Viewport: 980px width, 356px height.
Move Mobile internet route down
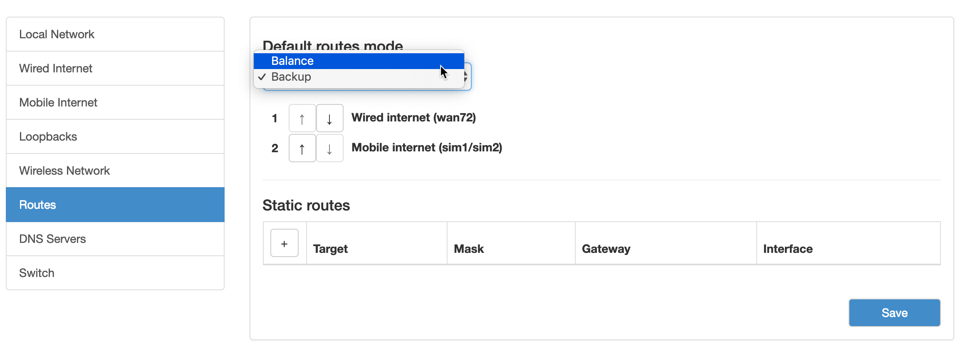329,148
